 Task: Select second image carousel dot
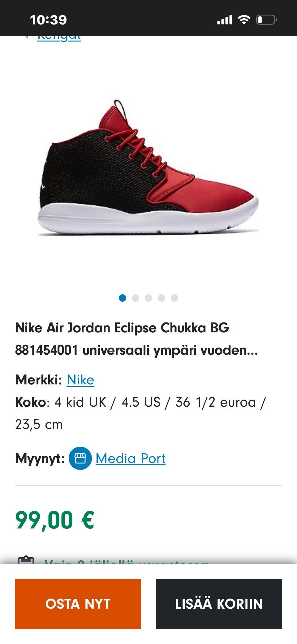coord(136,298)
